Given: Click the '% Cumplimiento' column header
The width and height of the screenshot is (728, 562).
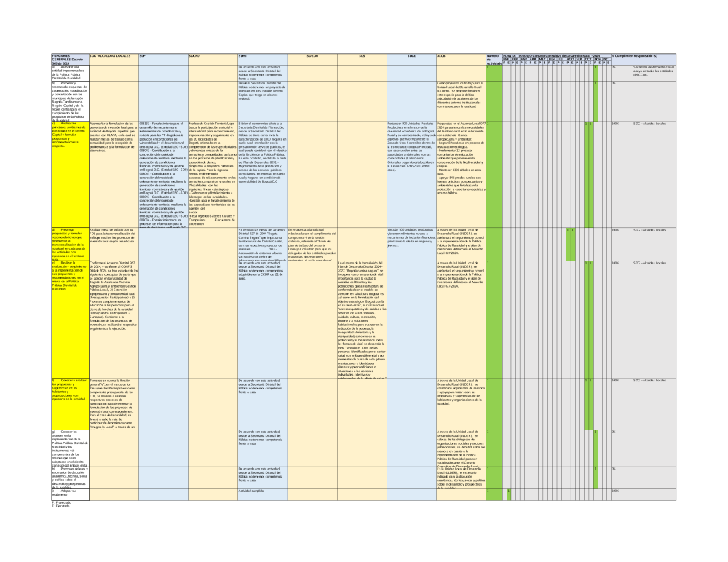Looking at the screenshot, I should coord(621,58).
